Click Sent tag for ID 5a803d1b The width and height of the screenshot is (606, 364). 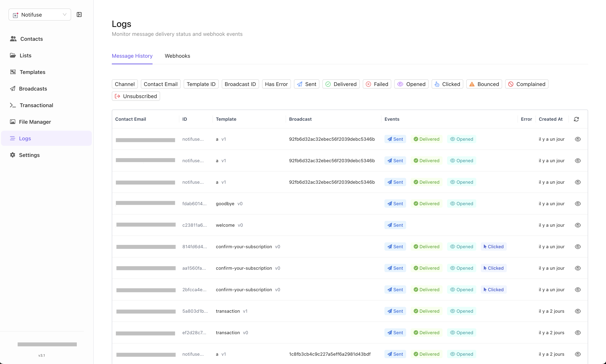tap(395, 311)
